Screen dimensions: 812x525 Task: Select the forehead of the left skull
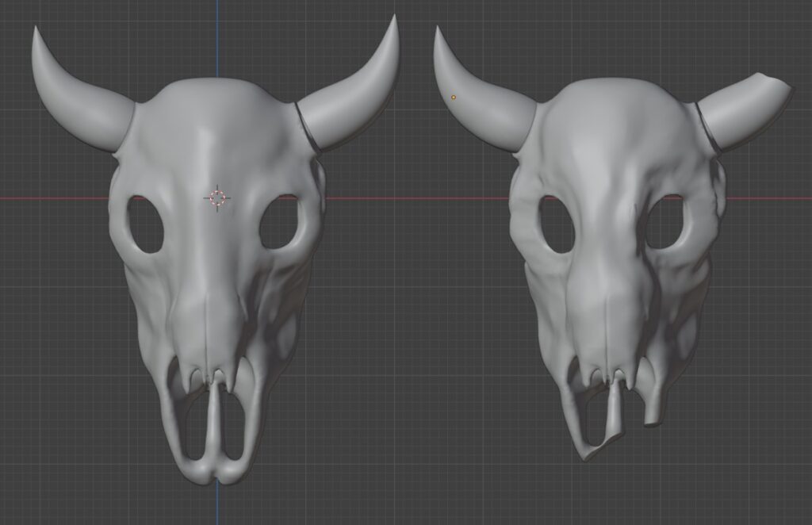pos(214,127)
